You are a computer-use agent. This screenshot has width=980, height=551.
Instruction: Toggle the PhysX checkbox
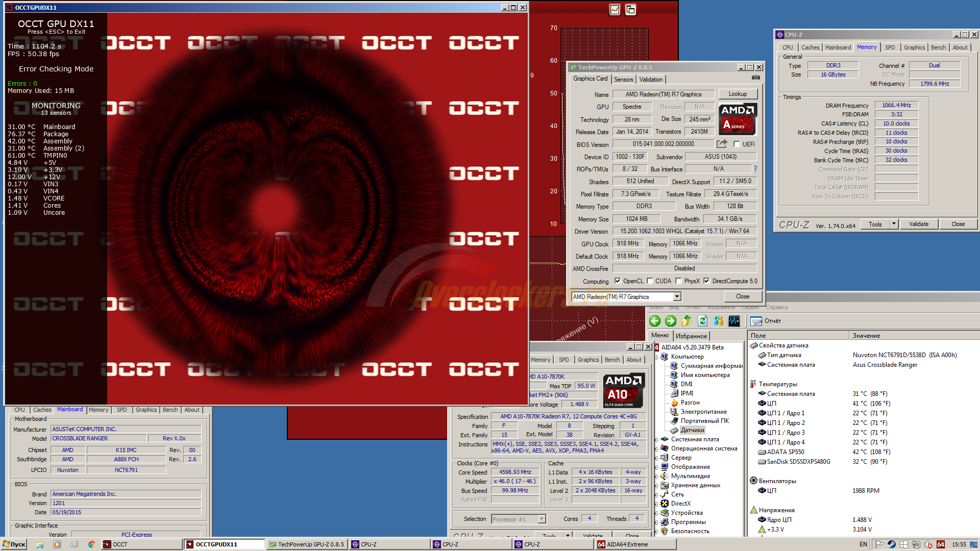click(x=678, y=281)
